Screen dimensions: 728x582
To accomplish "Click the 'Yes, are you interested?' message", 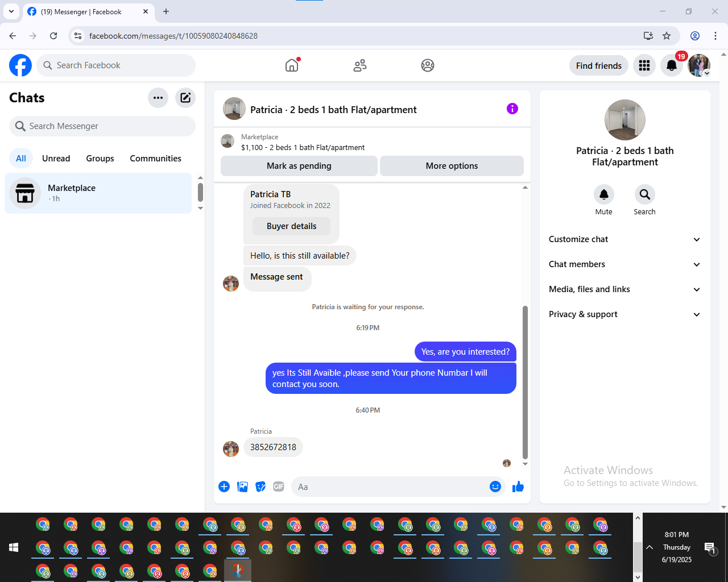I will (x=465, y=352).
